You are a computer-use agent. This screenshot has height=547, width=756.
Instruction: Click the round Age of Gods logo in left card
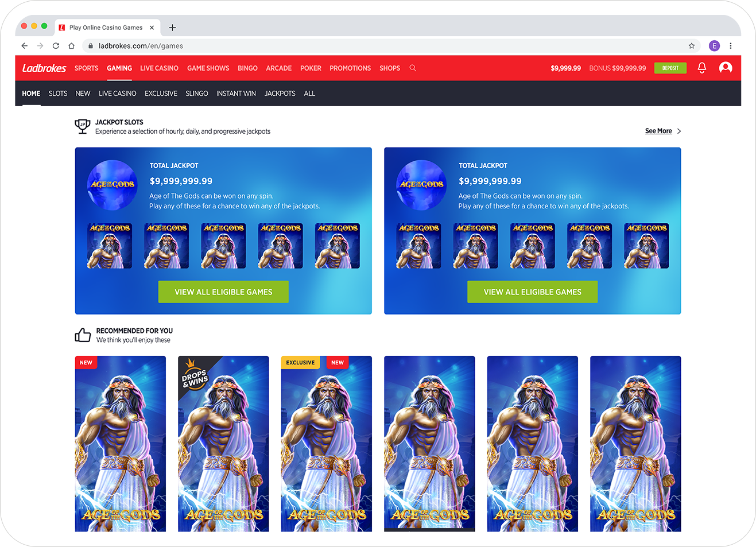[112, 185]
